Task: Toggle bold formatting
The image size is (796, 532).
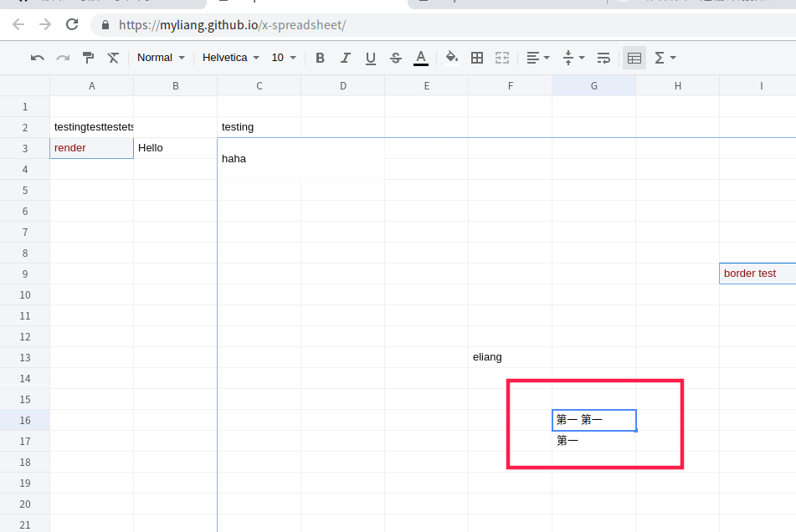Action: pos(319,58)
